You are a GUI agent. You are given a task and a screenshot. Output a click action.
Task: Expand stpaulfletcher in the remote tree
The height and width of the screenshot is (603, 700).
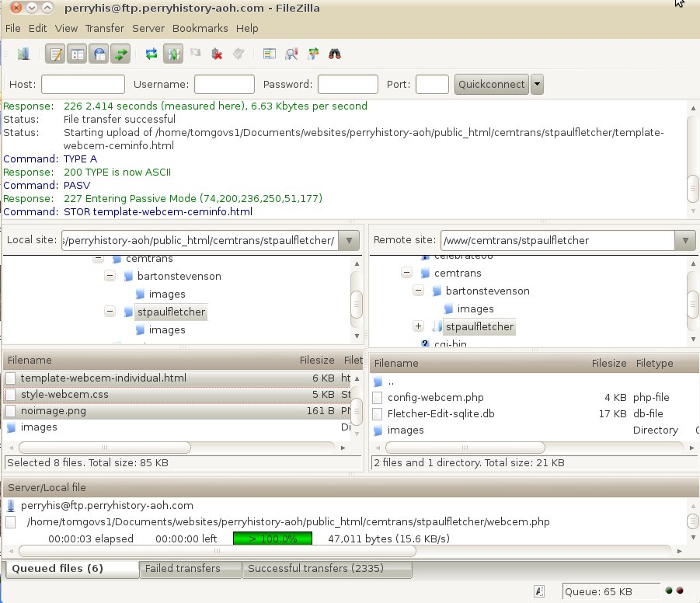coord(418,326)
